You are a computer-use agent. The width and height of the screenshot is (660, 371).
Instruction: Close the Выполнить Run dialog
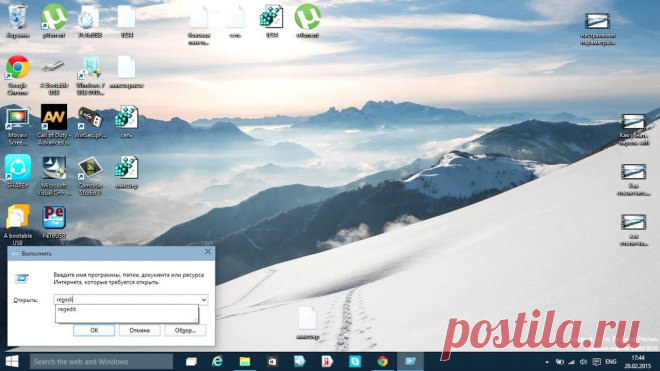click(208, 252)
